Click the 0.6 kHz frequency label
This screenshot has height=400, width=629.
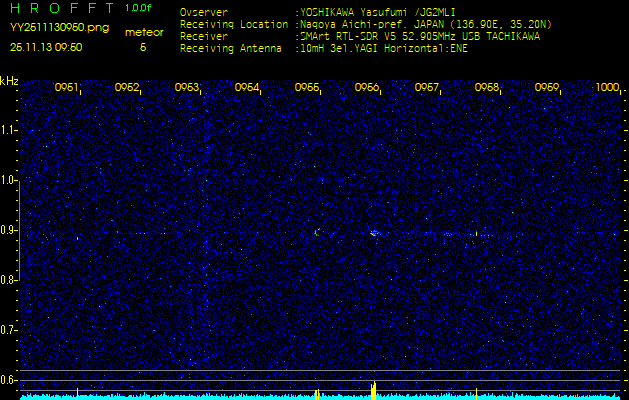pyautogui.click(x=7, y=380)
